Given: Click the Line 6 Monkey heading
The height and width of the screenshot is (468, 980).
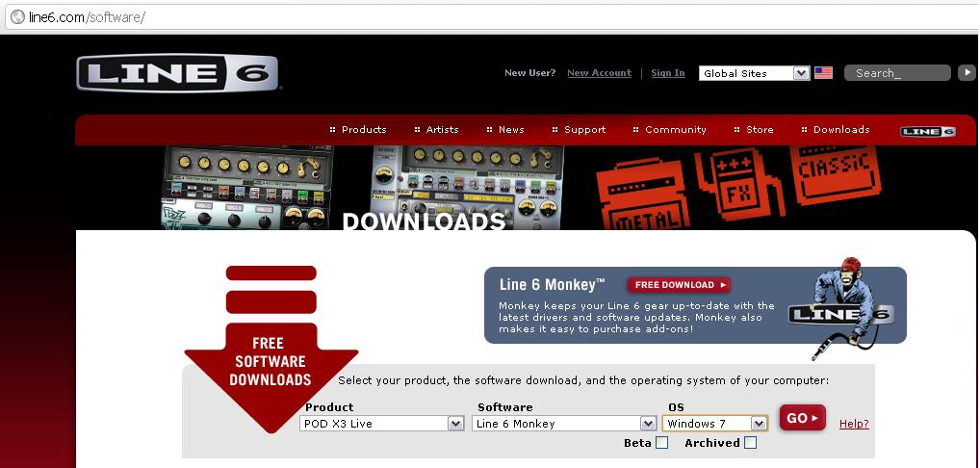Looking at the screenshot, I should (x=553, y=285).
